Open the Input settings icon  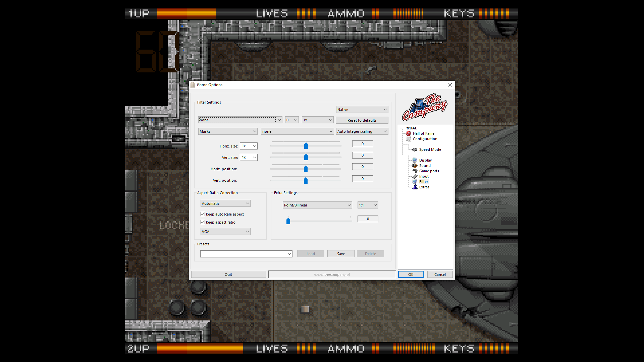pyautogui.click(x=415, y=176)
